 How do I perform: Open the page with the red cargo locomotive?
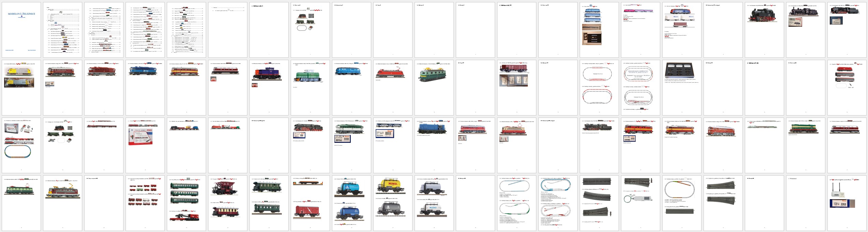(681, 30)
